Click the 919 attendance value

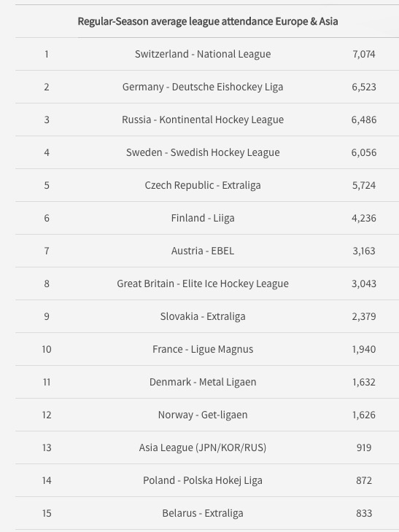click(x=364, y=447)
